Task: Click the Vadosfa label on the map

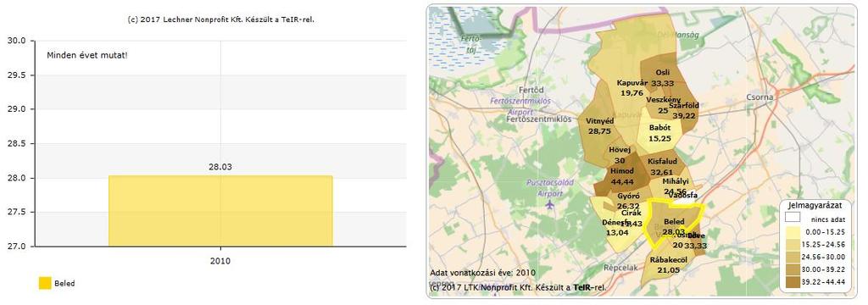Action: [682, 196]
